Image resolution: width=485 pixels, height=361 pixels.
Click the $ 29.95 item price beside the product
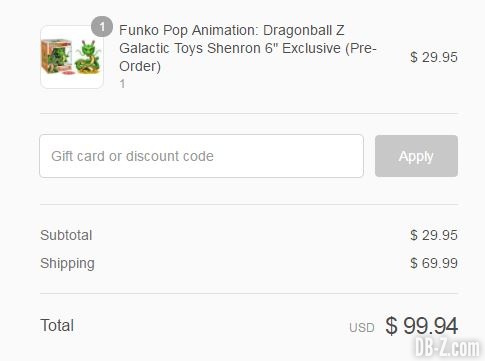point(434,57)
